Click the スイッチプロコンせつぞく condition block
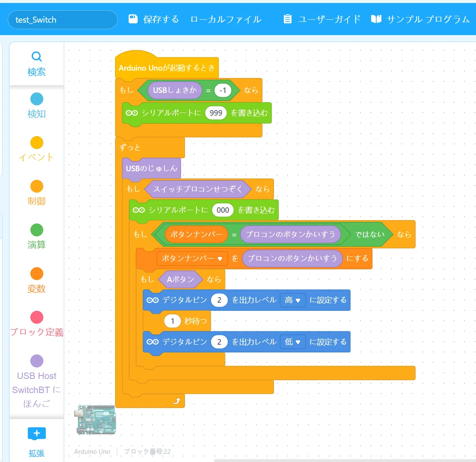The image size is (476, 462). (x=198, y=189)
